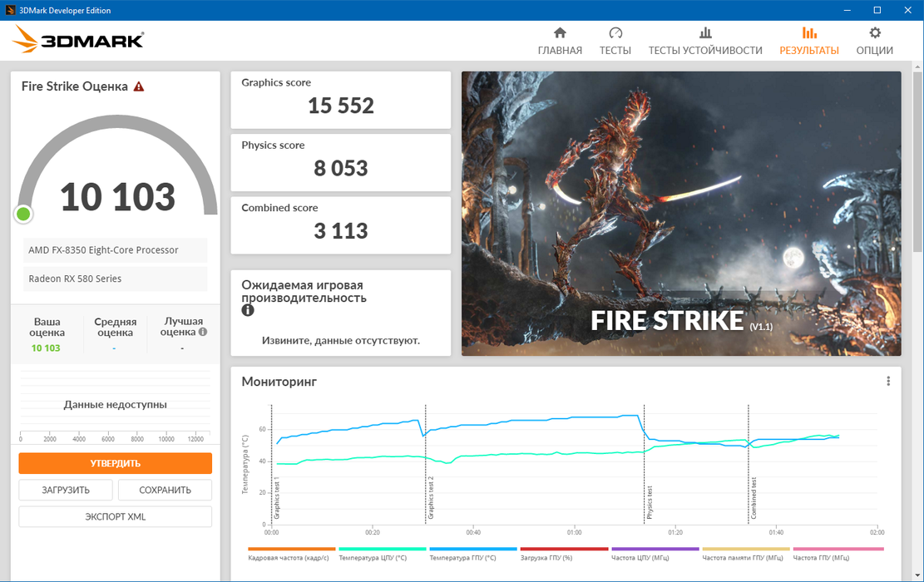Click the green Ваша оценка value 10 103

(46, 348)
